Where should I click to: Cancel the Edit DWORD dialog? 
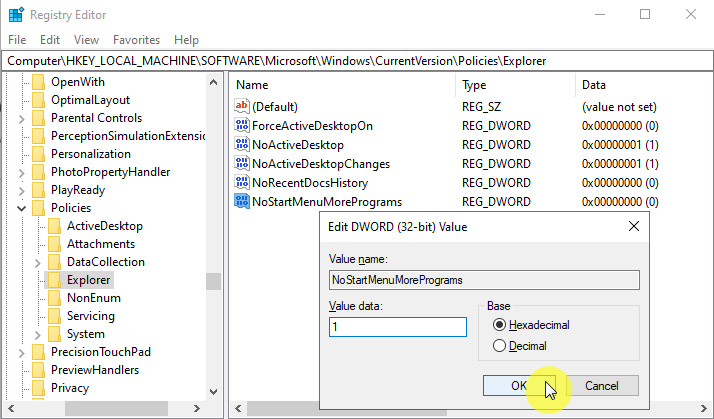click(601, 386)
